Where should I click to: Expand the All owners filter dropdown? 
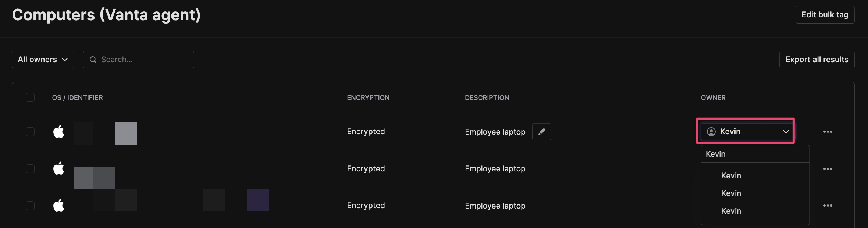pyautogui.click(x=43, y=60)
